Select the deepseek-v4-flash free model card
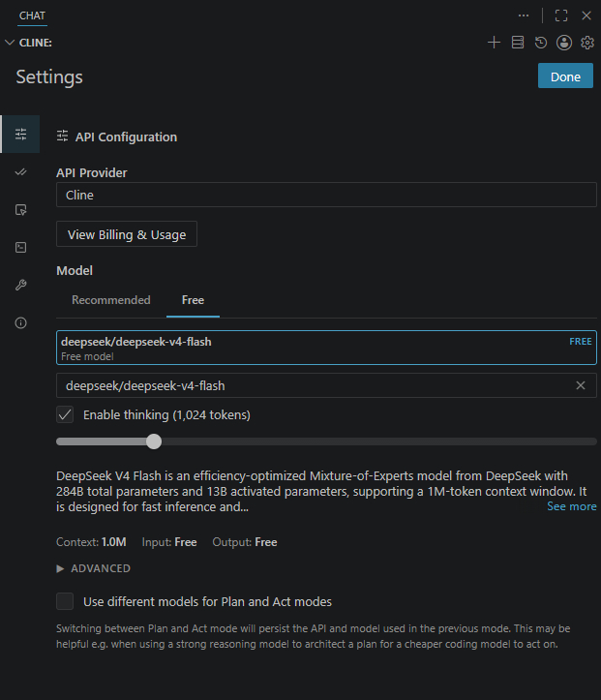 [326, 348]
